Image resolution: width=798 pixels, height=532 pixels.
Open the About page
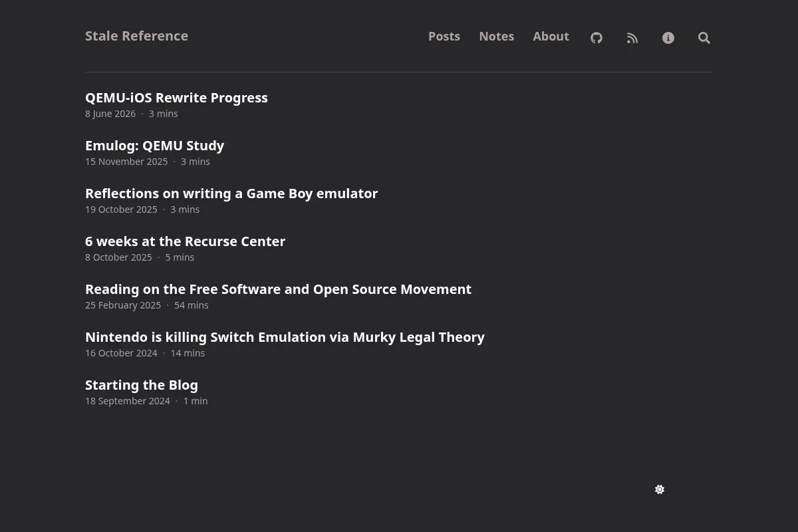point(551,37)
